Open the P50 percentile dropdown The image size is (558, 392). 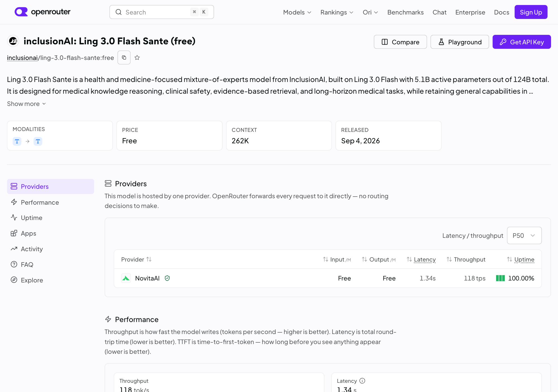[x=524, y=236]
